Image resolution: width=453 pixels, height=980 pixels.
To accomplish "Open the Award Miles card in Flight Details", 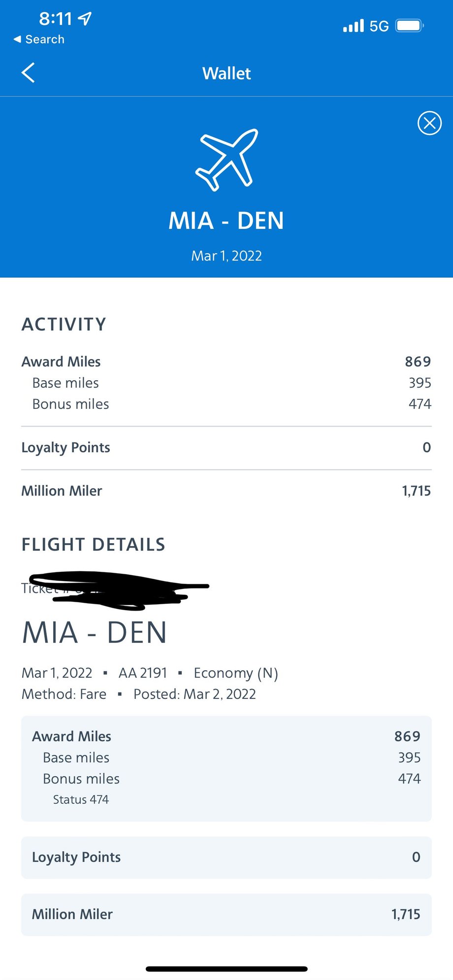I will (226, 768).
